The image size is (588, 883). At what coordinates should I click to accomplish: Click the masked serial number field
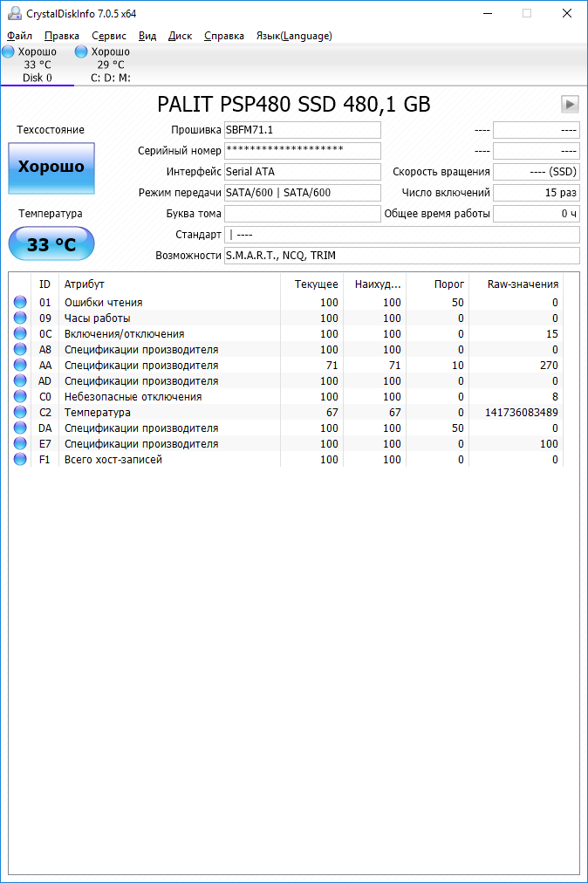pyautogui.click(x=303, y=150)
